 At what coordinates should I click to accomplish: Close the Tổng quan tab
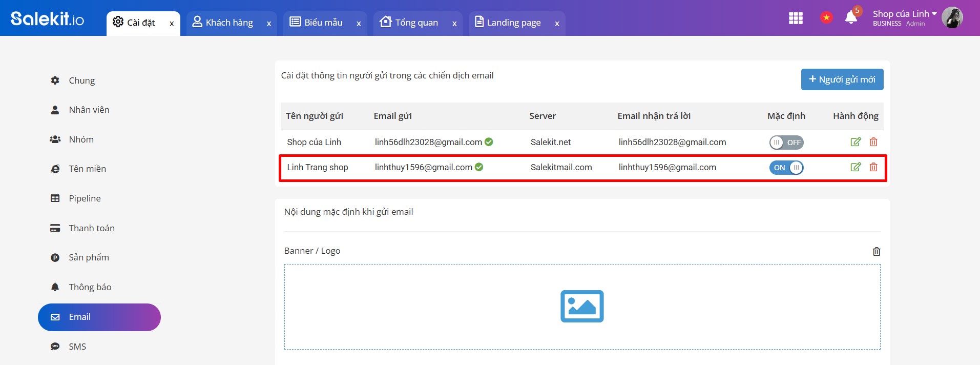(454, 24)
